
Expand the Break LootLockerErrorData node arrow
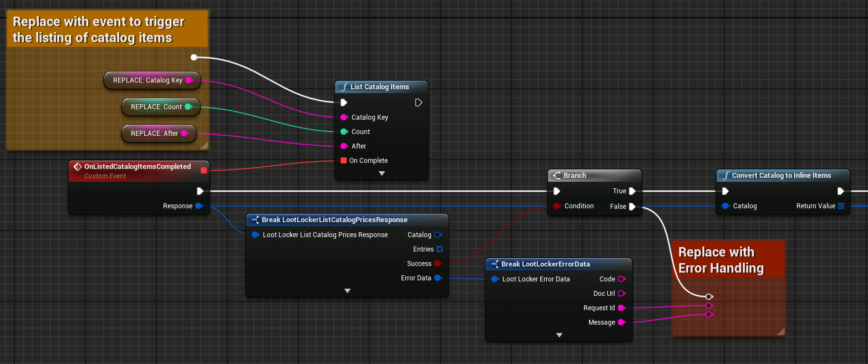point(559,335)
